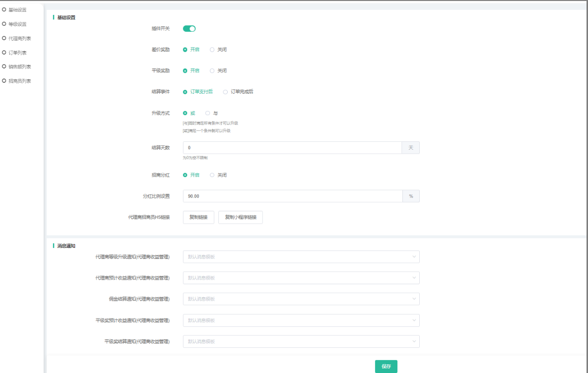Viewport: 588px width, 373px height.
Task: Toggle the 插件开关 switch
Action: click(x=190, y=29)
